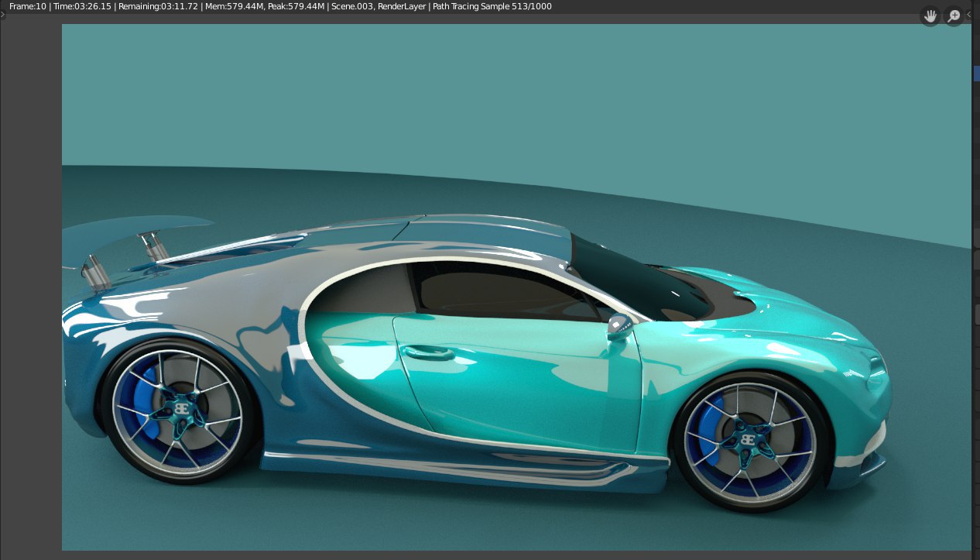Expand the left toolbar arrow tab
Viewport: 980px width, 560px height.
(x=2, y=14)
